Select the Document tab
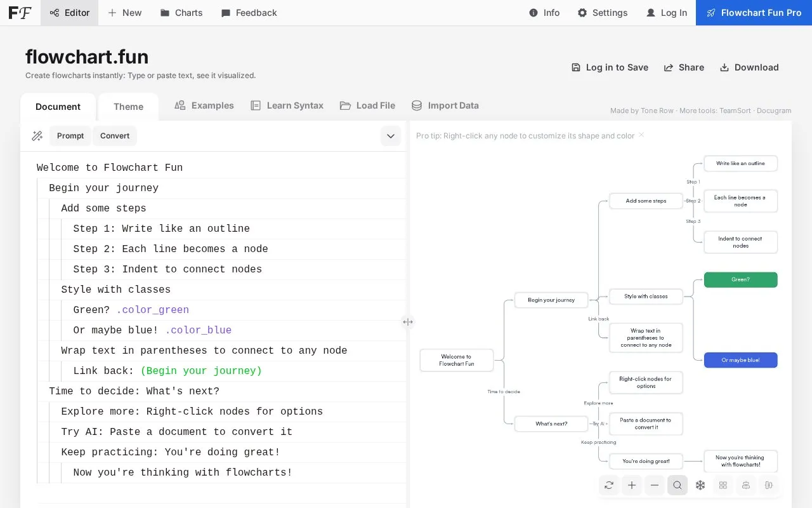 point(58,107)
